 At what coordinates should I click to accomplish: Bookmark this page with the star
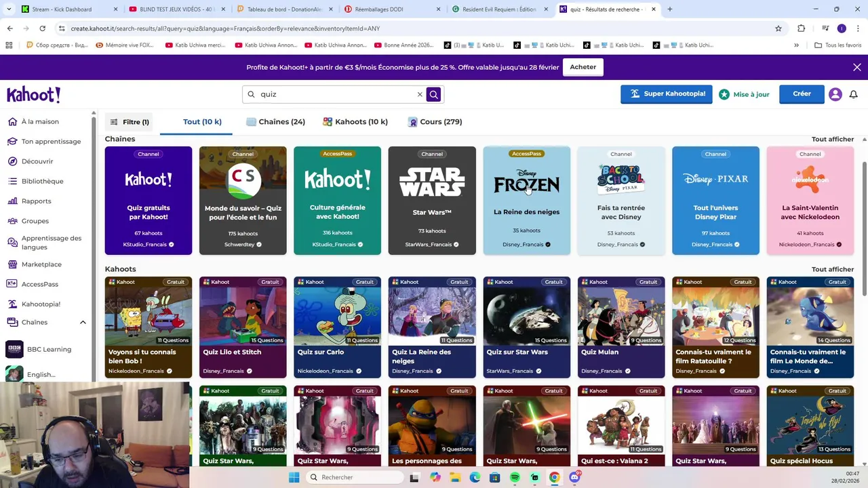(778, 28)
